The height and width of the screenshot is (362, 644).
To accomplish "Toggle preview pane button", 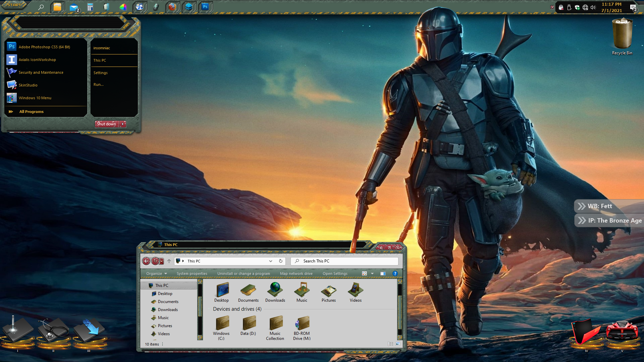I will (383, 274).
